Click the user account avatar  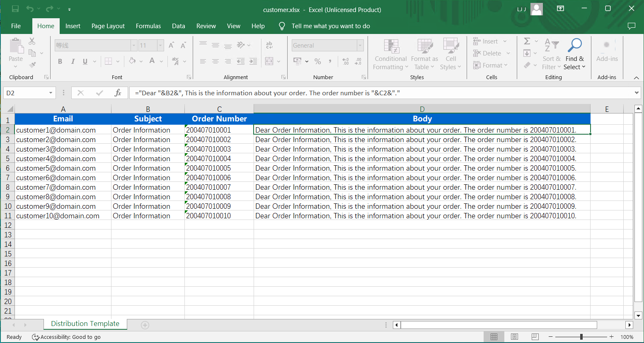point(537,9)
